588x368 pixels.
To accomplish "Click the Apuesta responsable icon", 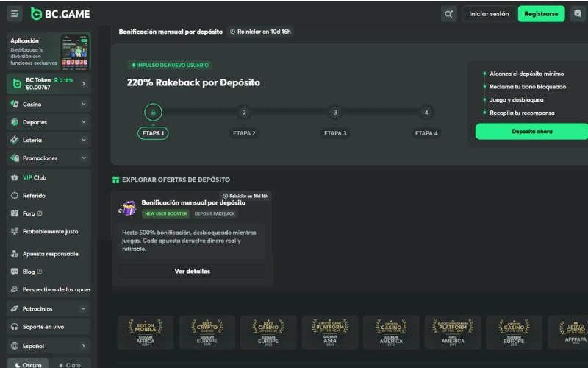I will [x=15, y=254].
